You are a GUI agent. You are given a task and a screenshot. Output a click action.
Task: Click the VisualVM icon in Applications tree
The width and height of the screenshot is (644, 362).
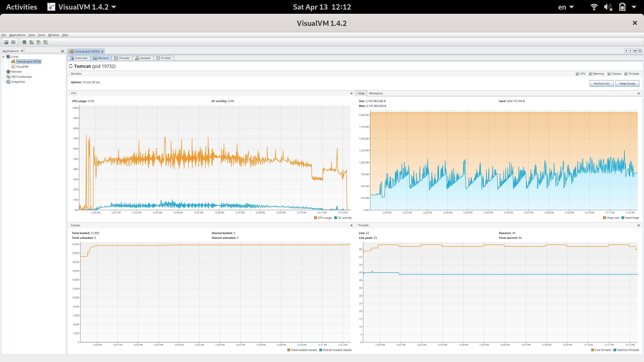tap(13, 67)
